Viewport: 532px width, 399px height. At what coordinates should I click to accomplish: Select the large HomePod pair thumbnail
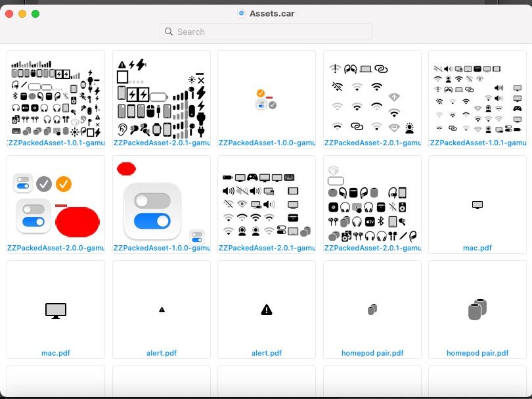pos(477,310)
